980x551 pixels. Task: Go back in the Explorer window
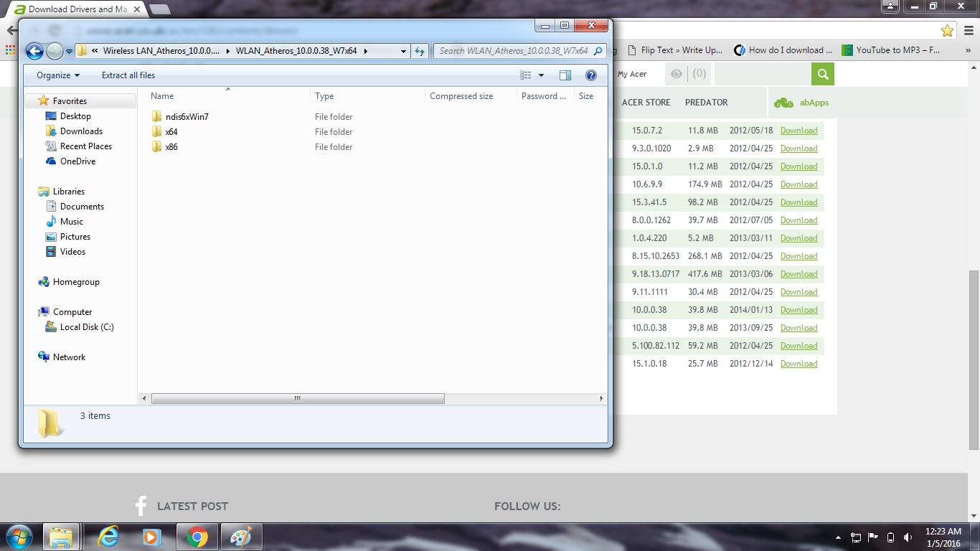pos(34,51)
